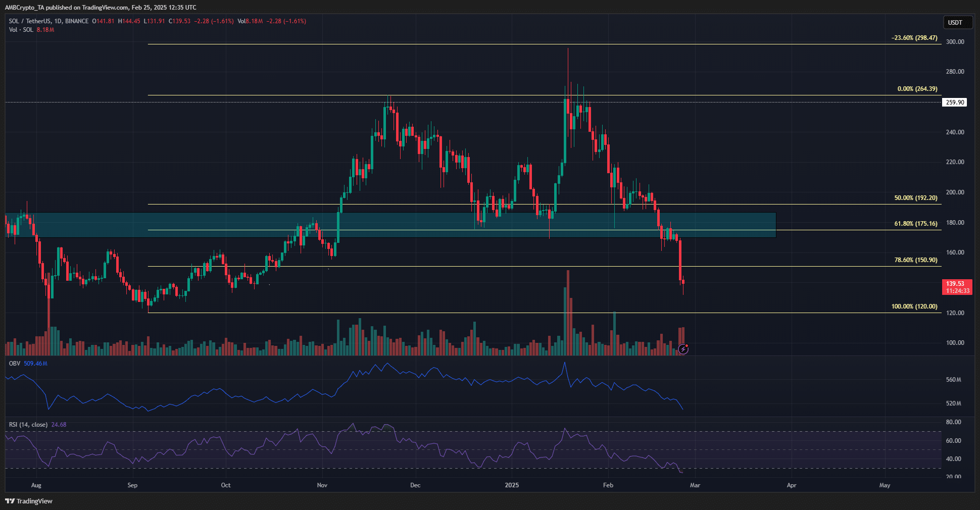Click the Aug date axis label
The width and height of the screenshot is (980, 510).
click(36, 485)
